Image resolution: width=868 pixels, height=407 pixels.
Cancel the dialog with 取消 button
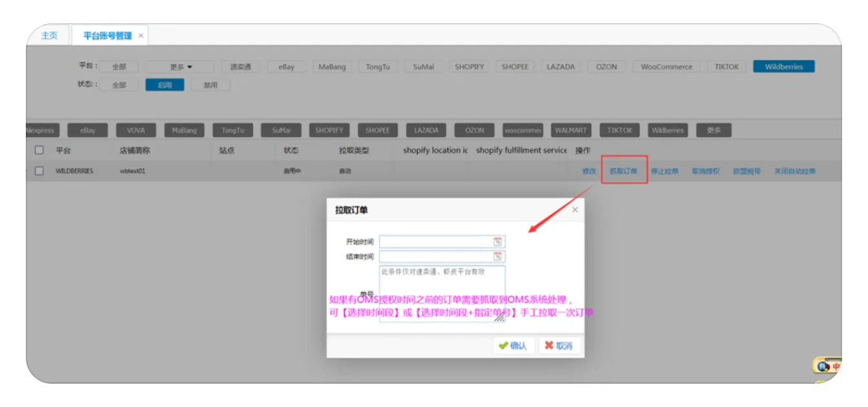pos(559,346)
